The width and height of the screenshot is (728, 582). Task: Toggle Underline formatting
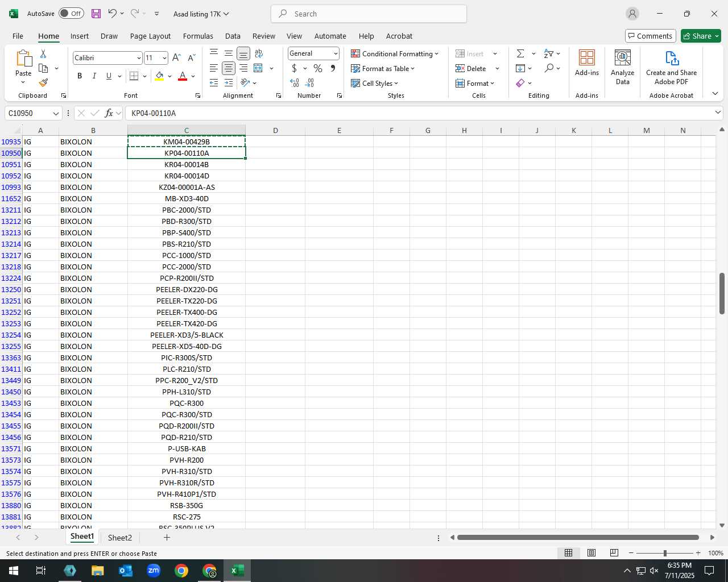(x=109, y=76)
